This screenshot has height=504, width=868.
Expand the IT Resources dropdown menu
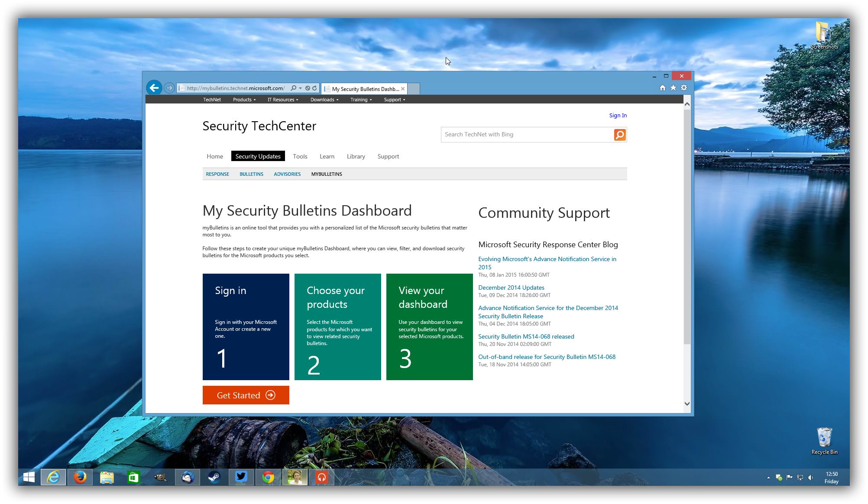click(282, 100)
